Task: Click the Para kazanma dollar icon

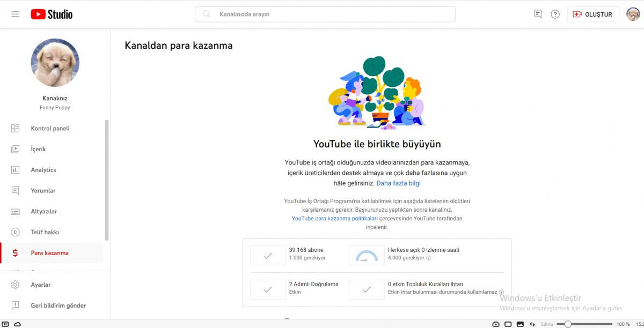Action: (x=15, y=253)
